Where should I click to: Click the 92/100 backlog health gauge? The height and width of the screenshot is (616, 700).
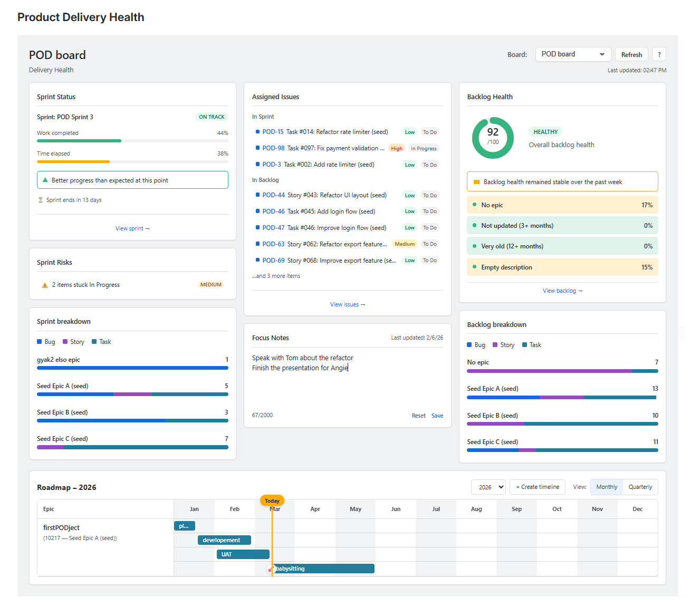coord(493,138)
